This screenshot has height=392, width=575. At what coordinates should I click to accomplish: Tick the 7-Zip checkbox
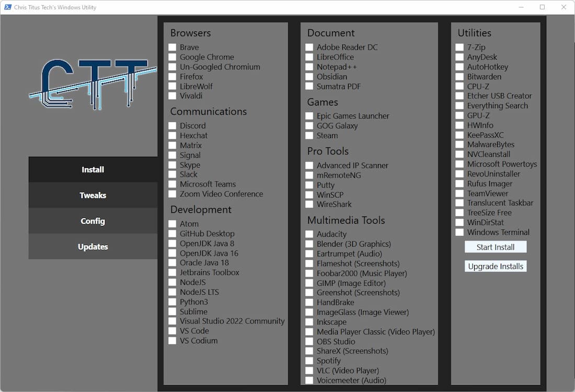(x=459, y=47)
